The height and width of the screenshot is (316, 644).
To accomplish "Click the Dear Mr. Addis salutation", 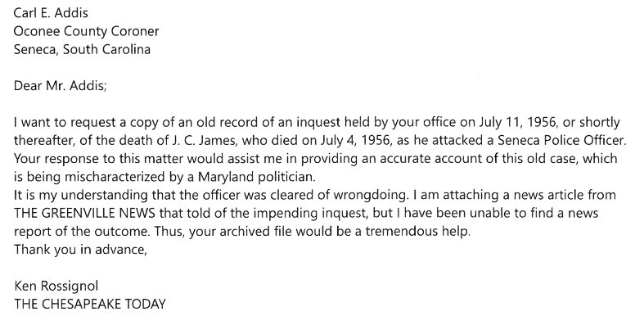I will coord(60,86).
